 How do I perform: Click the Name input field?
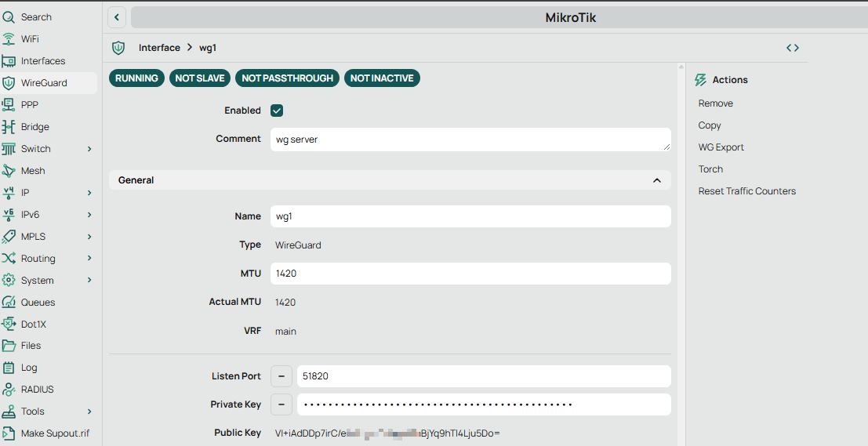470,216
